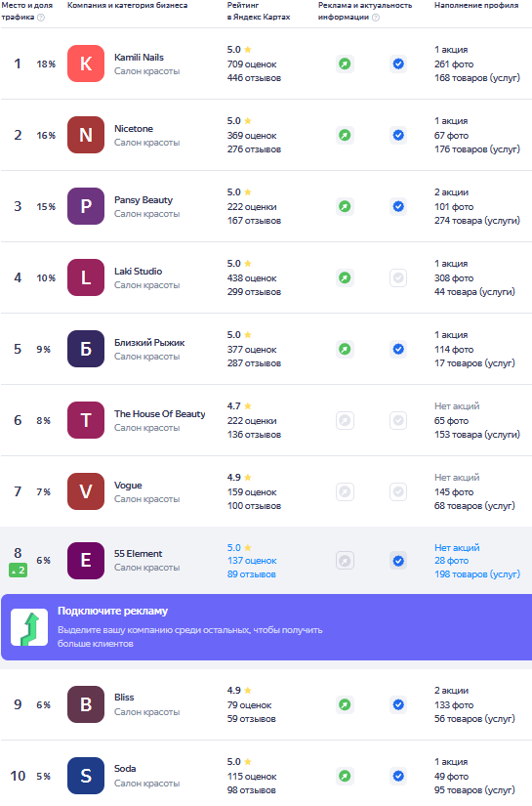This screenshot has height=806, width=532.
Task: Click the help icon beside information relevance header
Action: click(376, 17)
